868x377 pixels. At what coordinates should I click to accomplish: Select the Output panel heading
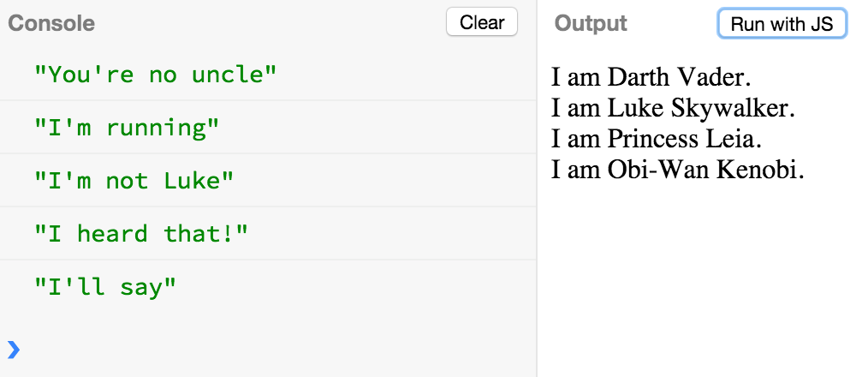coord(591,23)
